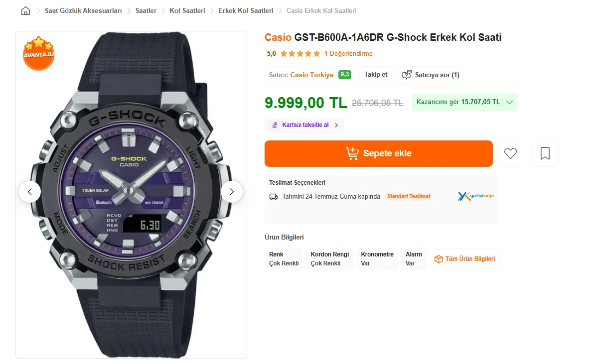
Task: Add product to favorites with heart icon
Action: [510, 153]
